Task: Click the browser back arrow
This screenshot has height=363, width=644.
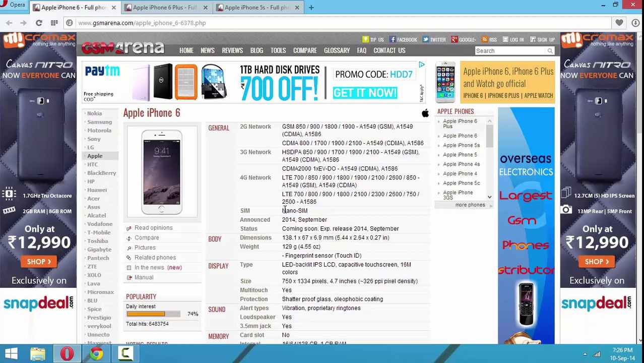Action: coord(9,23)
